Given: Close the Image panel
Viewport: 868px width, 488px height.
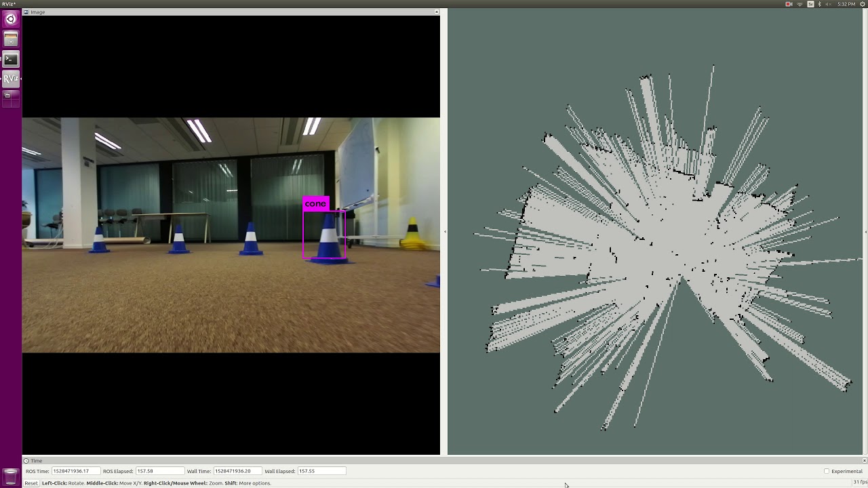Looking at the screenshot, I should pos(436,12).
